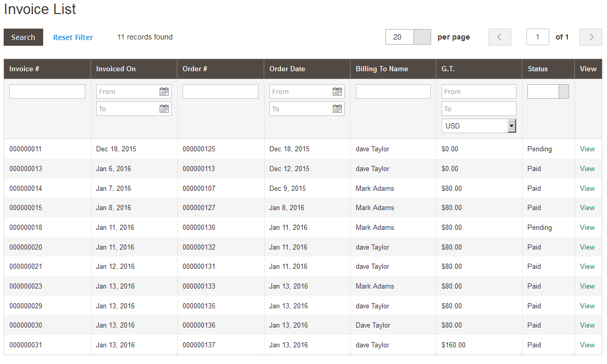This screenshot has width=607, height=364.
Task: Sort by Invoiced On column header
Action: (116, 69)
